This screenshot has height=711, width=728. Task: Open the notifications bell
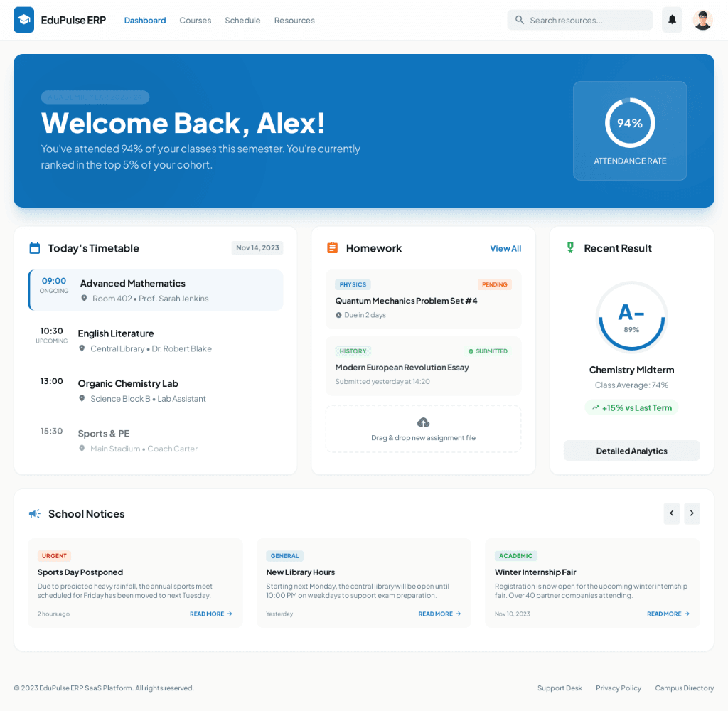[x=672, y=20]
